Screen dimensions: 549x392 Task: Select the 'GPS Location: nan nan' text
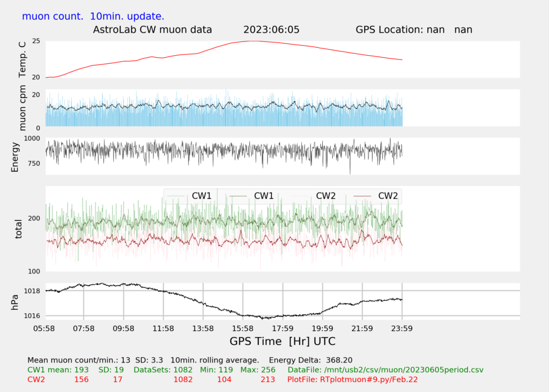[414, 30]
